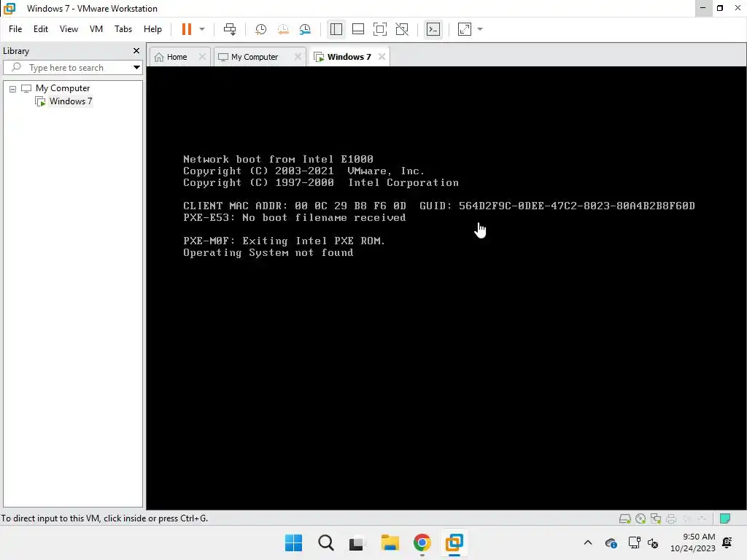Toggle the thumbnail bar view

pos(357,29)
